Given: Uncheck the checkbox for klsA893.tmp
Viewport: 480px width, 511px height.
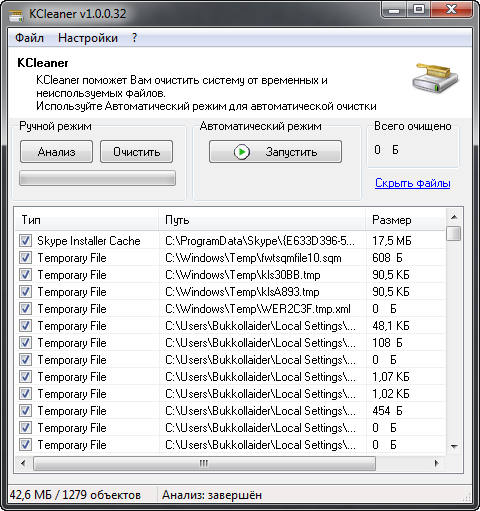Looking at the screenshot, I should 25,291.
